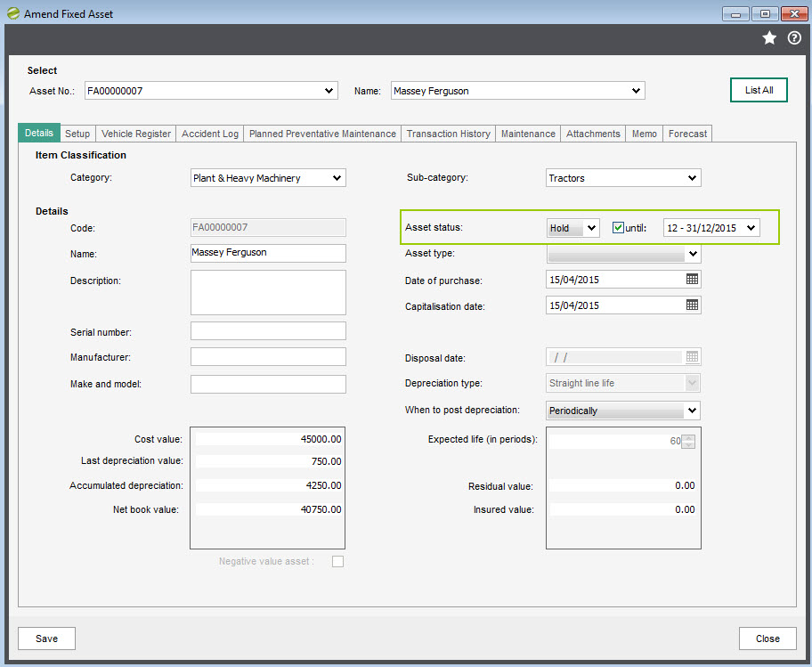Open help via question mark icon
Screen dimensions: 812x667
tap(794, 38)
